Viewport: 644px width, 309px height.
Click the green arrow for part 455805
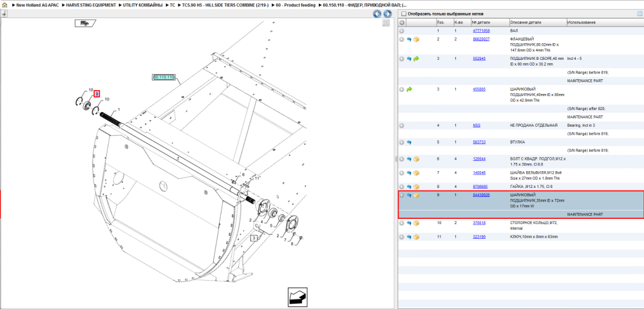(x=409, y=89)
